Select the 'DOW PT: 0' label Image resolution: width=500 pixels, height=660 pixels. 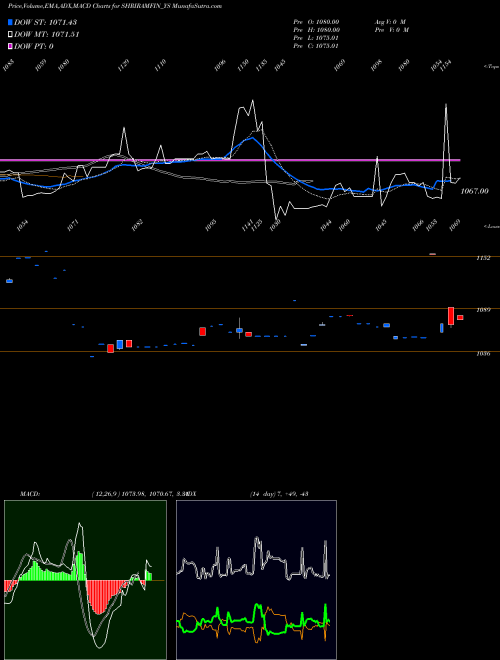point(34,46)
